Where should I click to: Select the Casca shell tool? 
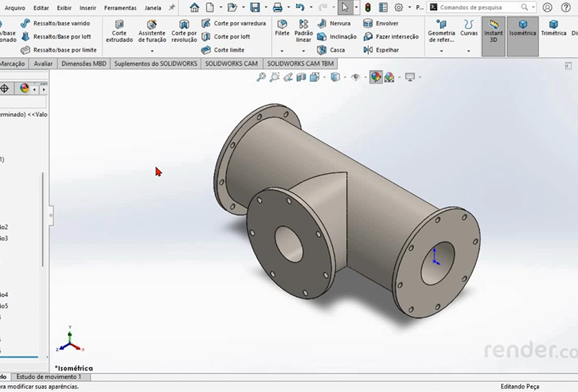[x=322, y=50]
